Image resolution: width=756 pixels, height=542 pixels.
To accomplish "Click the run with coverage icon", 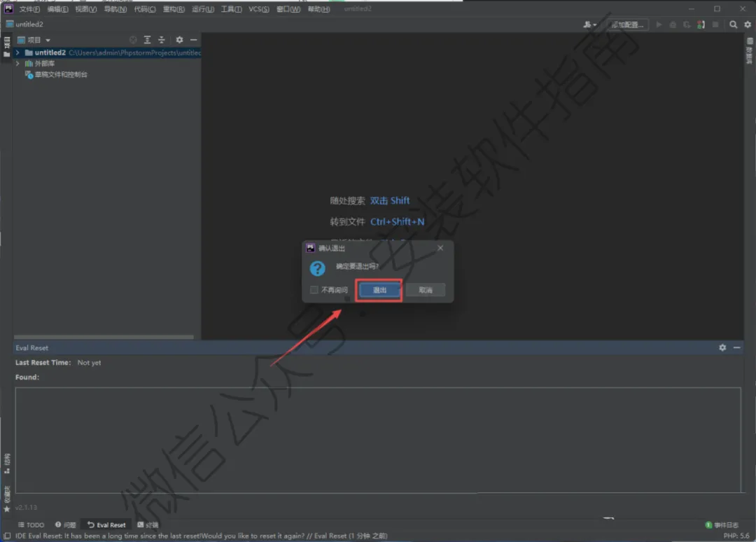I will coord(687,25).
